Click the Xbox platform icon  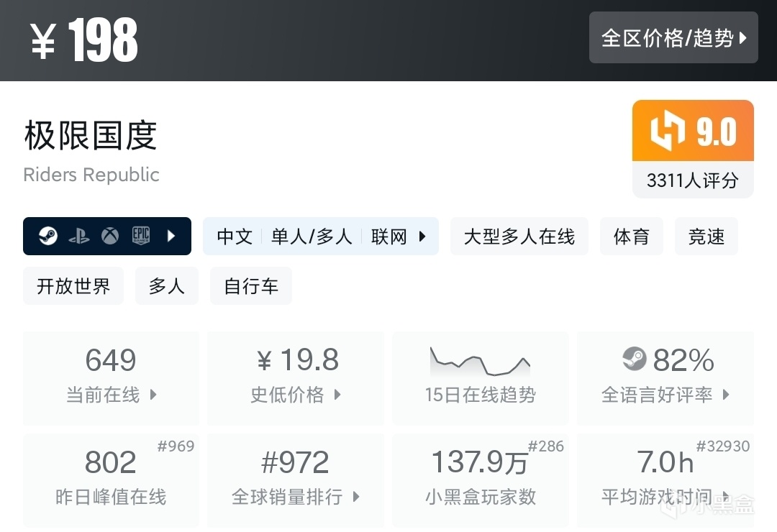(110, 236)
